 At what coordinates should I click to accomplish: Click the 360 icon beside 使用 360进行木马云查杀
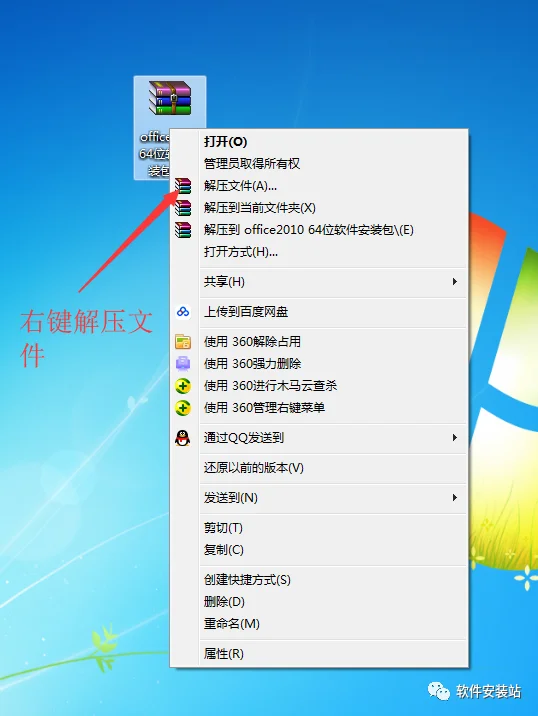pyautogui.click(x=183, y=386)
